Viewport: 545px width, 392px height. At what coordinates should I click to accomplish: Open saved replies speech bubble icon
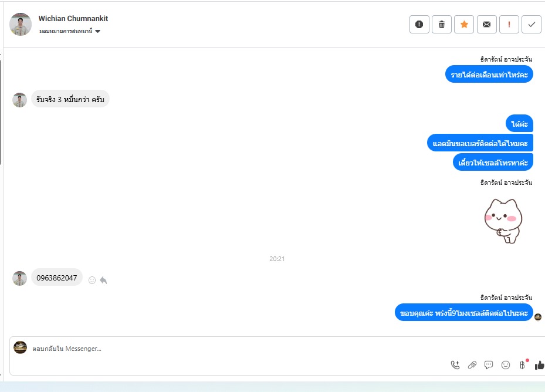coord(489,365)
